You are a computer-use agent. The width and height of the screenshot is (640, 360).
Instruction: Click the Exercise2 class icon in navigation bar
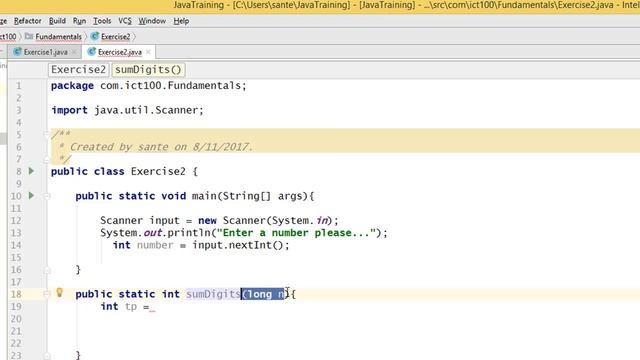pos(95,37)
